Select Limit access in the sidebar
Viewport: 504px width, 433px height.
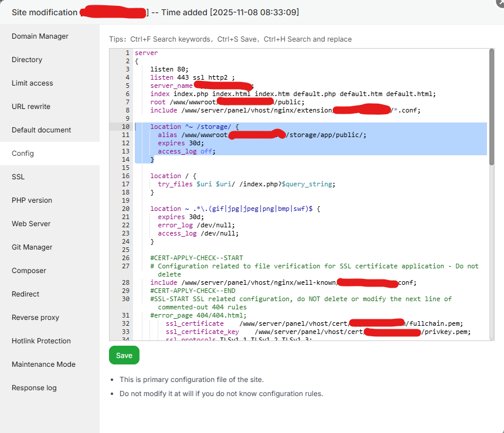[32, 83]
